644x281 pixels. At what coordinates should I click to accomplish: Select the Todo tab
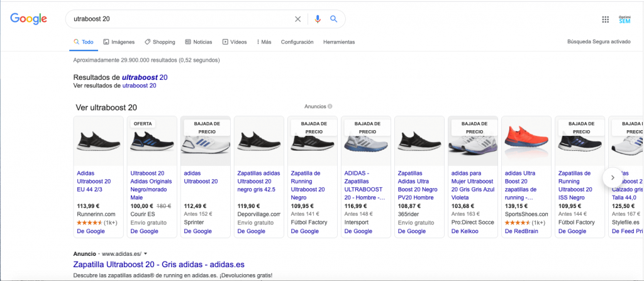(84, 42)
